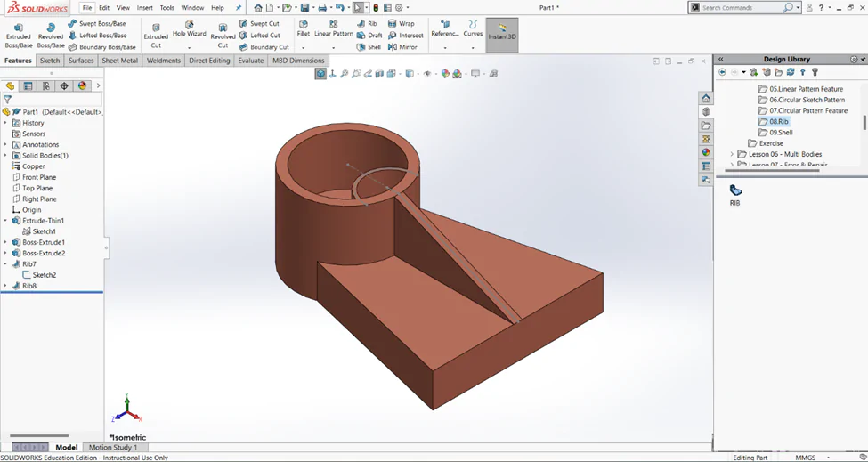Expand Lesson 06 - Multi Bodies folder
The width and height of the screenshot is (868, 462).
point(732,154)
